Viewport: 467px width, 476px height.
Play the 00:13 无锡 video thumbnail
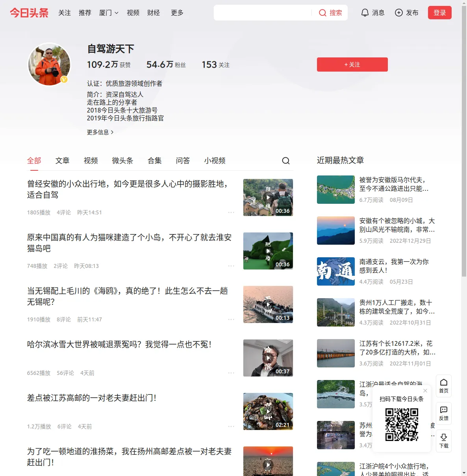[x=268, y=304]
